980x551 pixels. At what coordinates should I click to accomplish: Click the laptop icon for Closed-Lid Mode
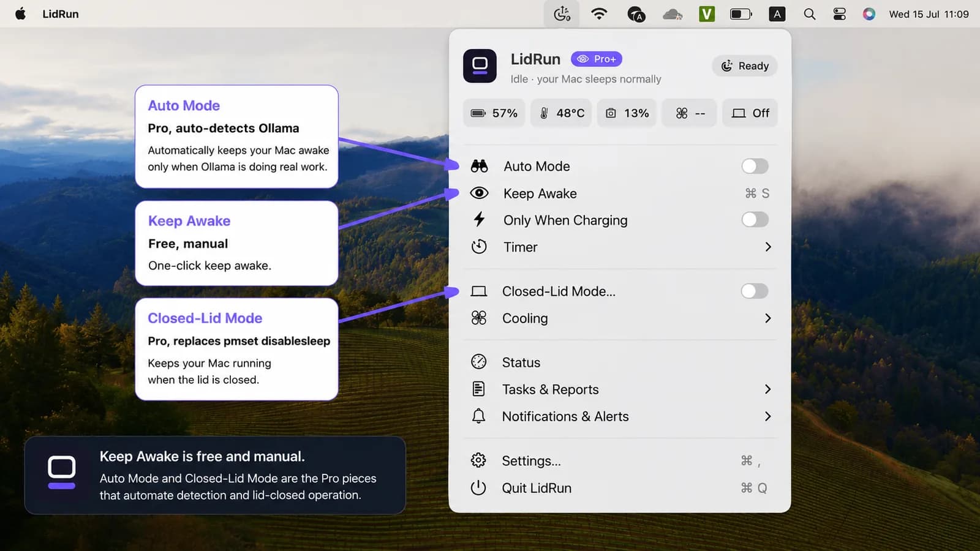pyautogui.click(x=478, y=291)
